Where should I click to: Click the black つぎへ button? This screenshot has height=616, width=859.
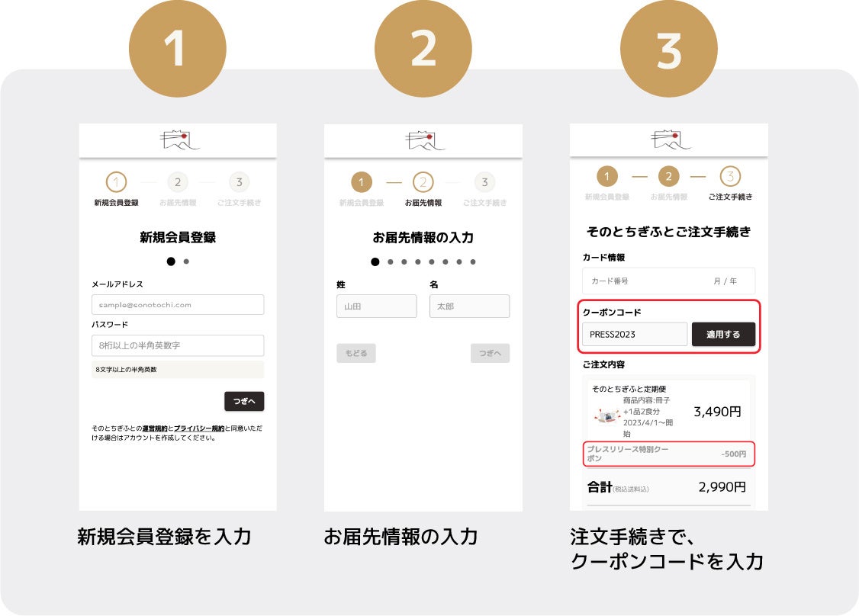pyautogui.click(x=244, y=401)
